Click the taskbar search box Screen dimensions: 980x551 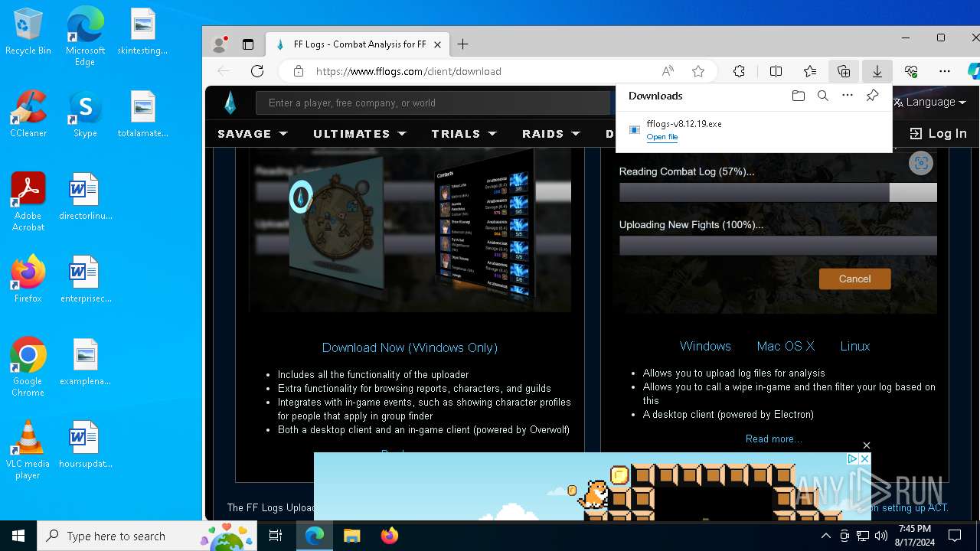click(x=147, y=536)
